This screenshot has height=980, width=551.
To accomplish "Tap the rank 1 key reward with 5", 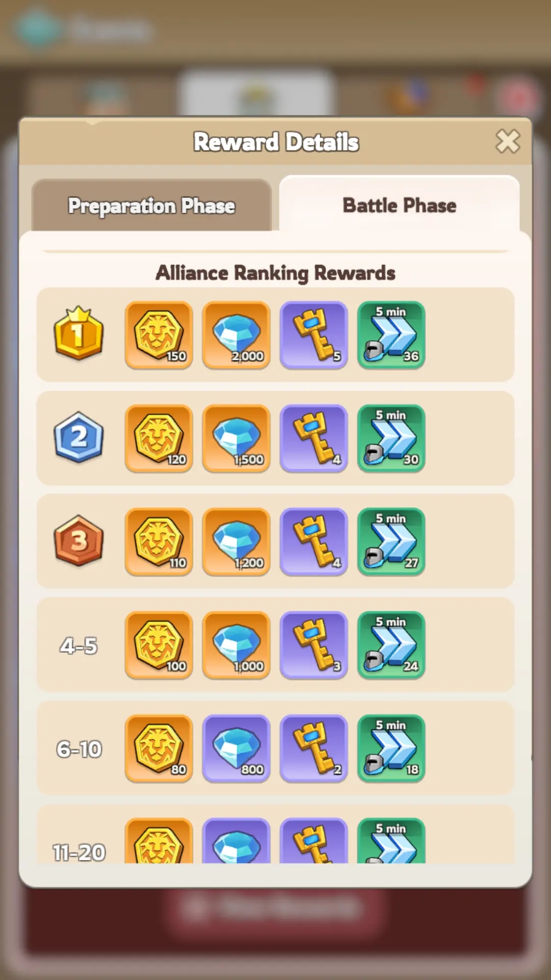I will tap(314, 335).
